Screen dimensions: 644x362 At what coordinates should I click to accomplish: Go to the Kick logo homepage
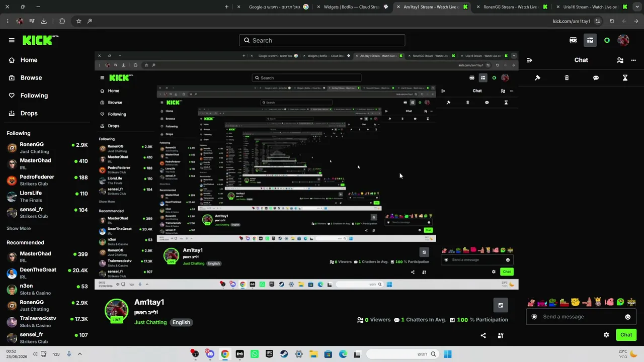tap(40, 40)
